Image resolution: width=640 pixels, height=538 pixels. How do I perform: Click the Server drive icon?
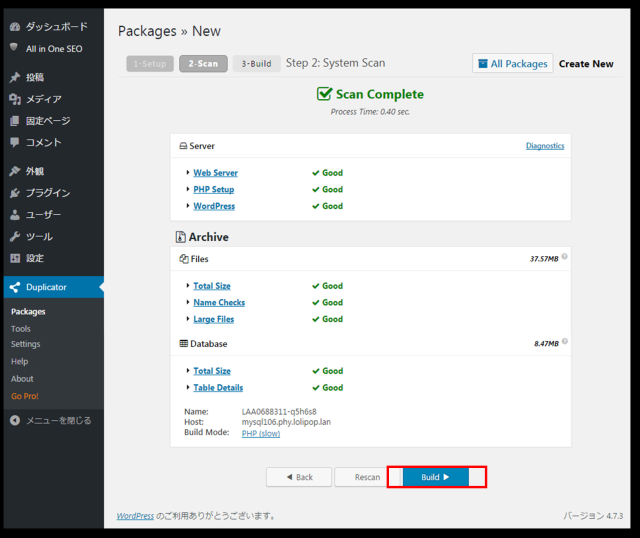point(183,146)
